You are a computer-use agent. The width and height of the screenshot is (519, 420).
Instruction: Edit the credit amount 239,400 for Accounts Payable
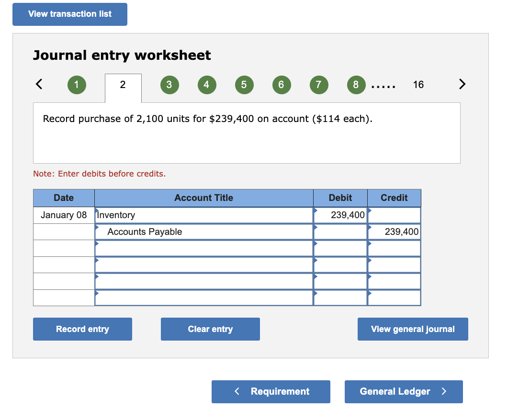coord(394,232)
